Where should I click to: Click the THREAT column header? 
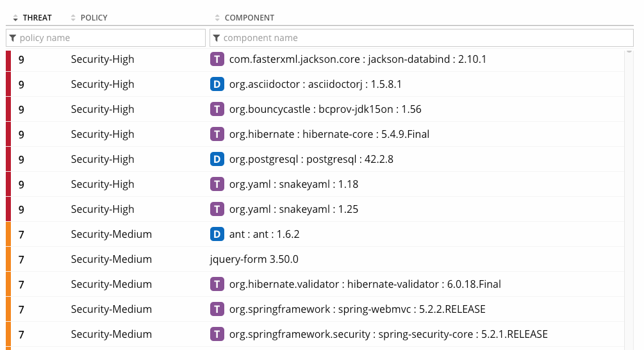(37, 18)
